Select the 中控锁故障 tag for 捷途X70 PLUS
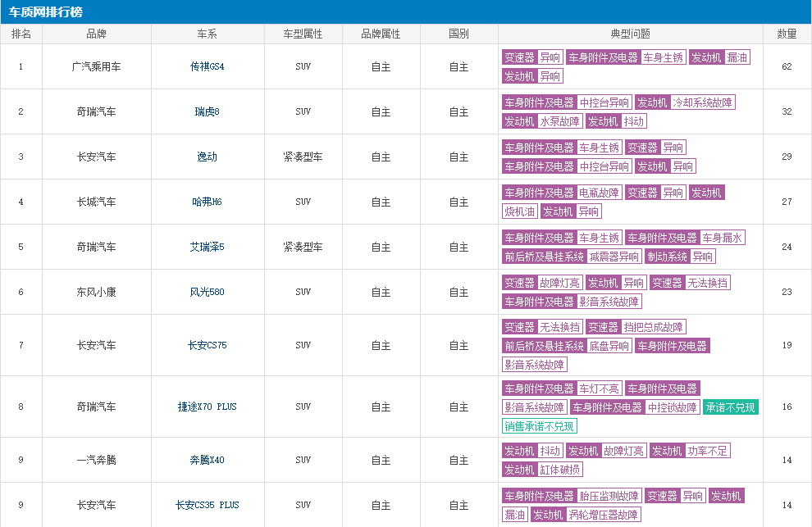812x527 pixels. 673,407
